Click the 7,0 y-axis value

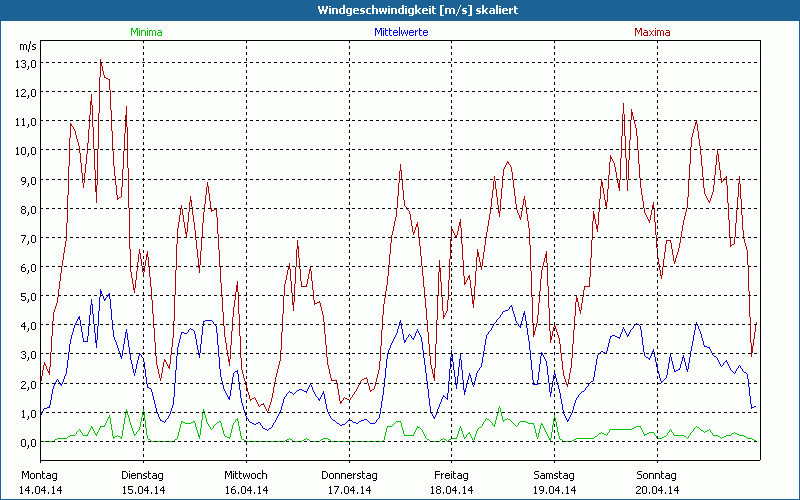click(28, 239)
